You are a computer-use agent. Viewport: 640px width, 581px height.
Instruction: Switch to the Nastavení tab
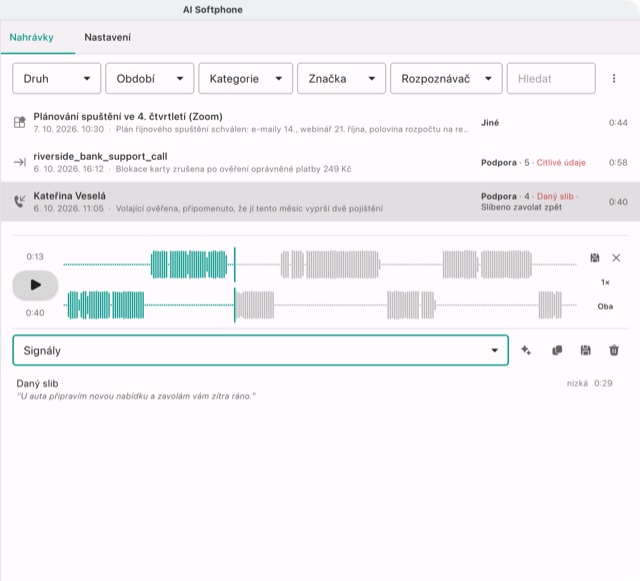point(107,37)
